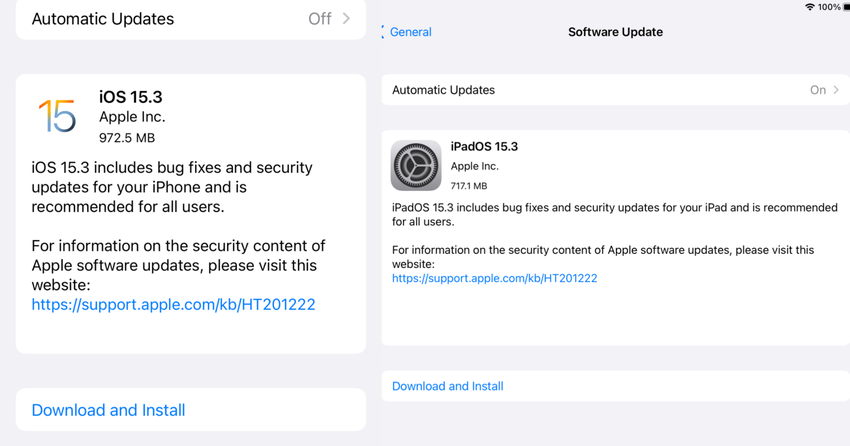Tap the large-text Download and Install for iOS 15.3
Screen dimensions: 850x446
pos(108,410)
